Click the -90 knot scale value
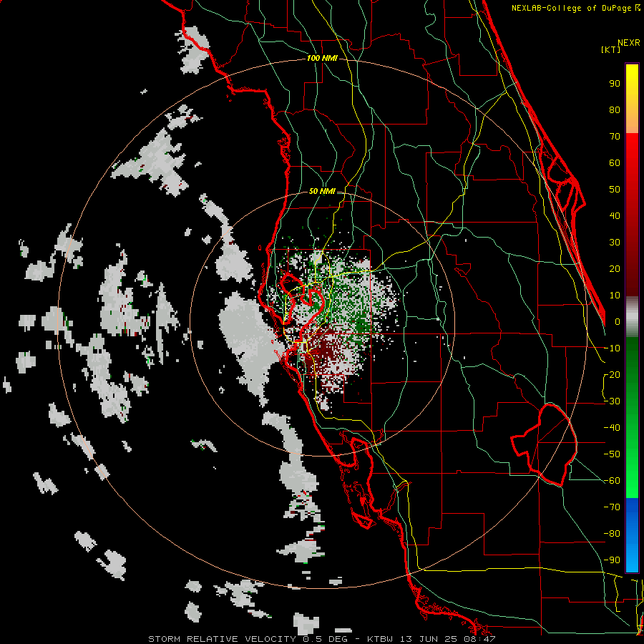 (612, 560)
